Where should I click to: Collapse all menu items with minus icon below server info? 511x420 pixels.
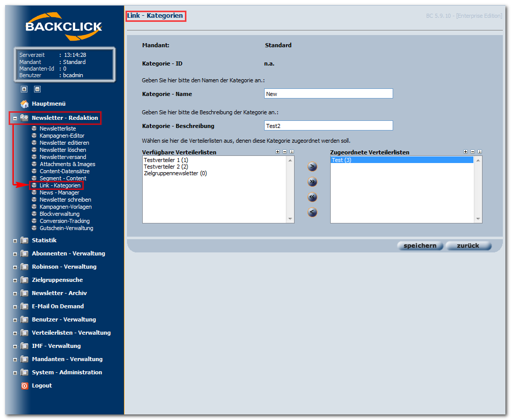tap(38, 89)
